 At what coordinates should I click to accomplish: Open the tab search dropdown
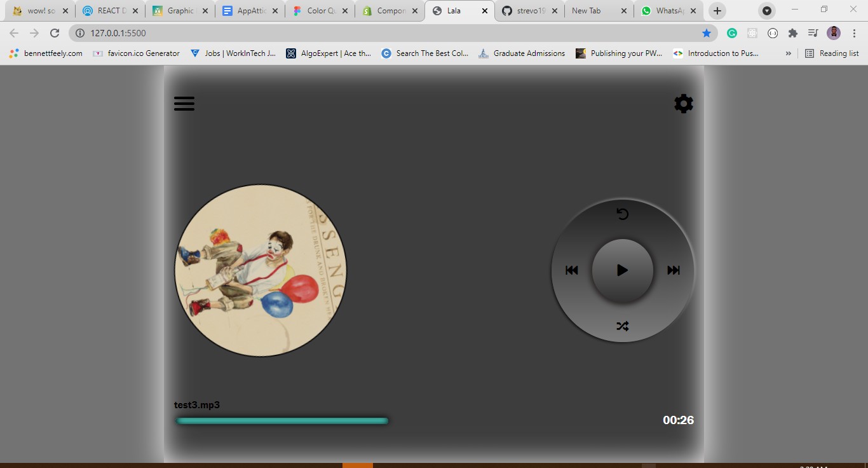(x=767, y=11)
